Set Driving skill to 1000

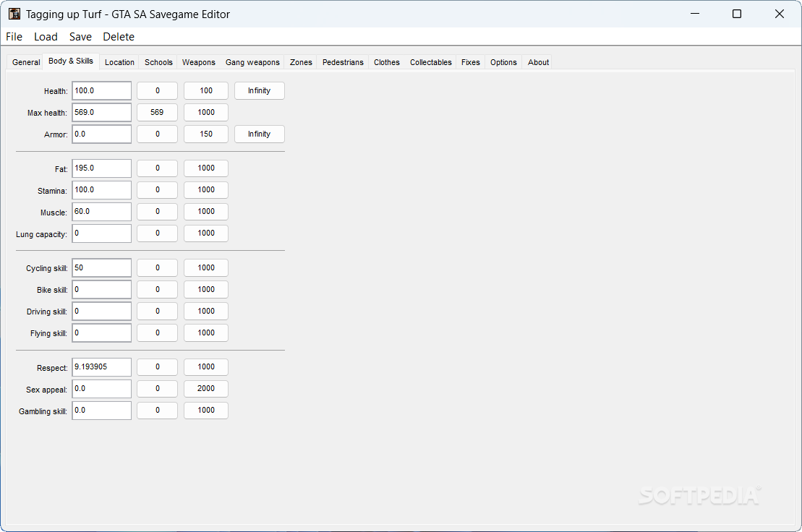206,312
